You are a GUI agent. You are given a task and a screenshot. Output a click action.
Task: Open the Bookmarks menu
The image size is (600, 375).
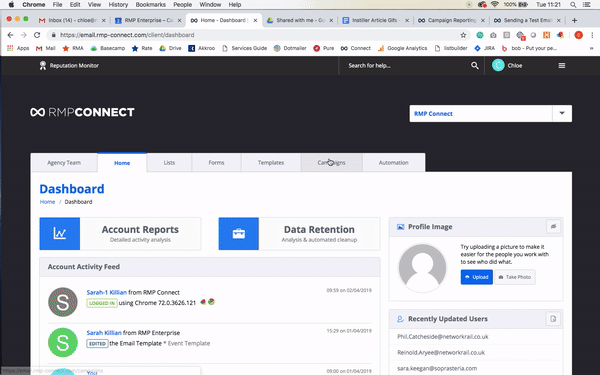click(x=151, y=5)
